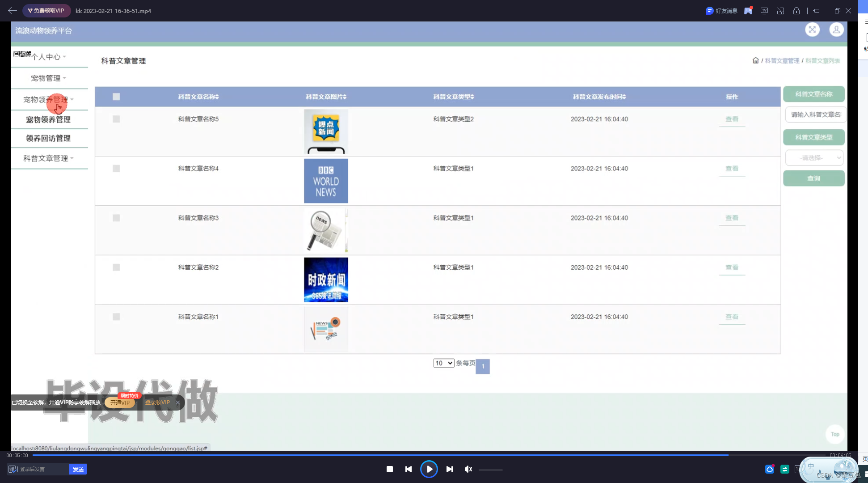Click 查看 link for 科普文章名称4
Screen dimensions: 868x483
[732, 169]
